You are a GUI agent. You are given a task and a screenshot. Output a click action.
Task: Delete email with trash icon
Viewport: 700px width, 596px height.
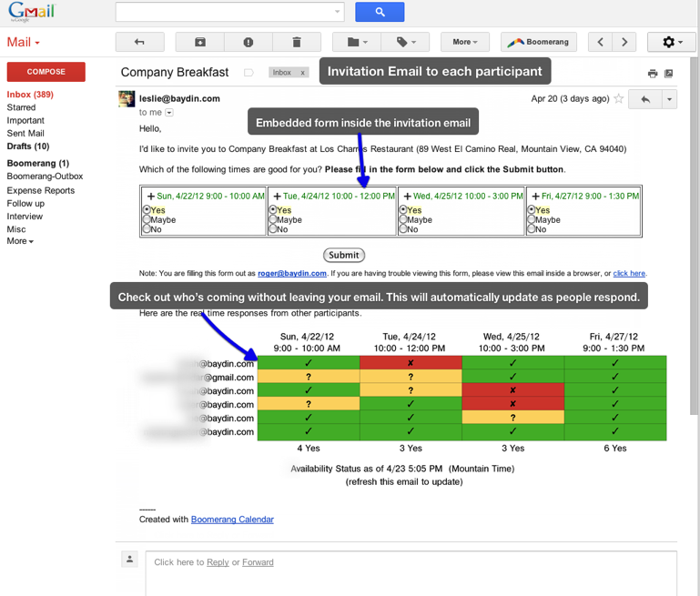[x=297, y=42]
